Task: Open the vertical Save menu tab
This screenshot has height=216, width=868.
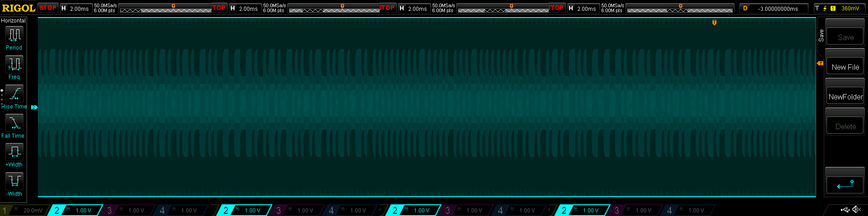Action: tap(821, 36)
